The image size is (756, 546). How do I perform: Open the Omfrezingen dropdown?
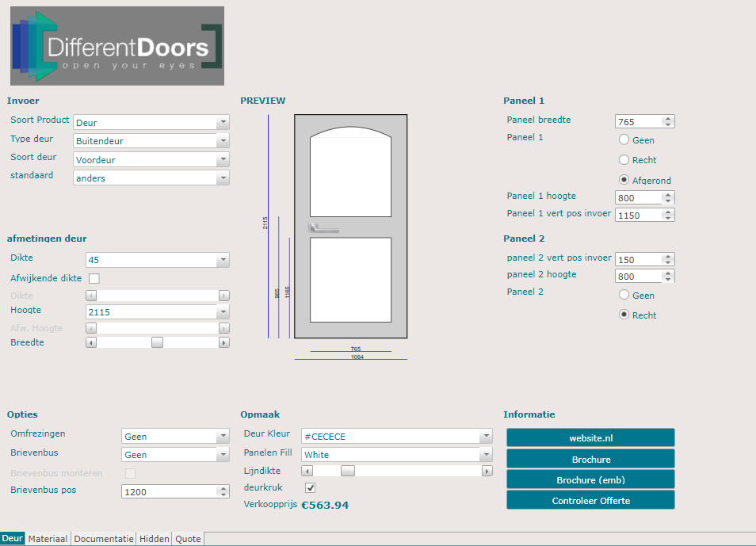(x=175, y=436)
